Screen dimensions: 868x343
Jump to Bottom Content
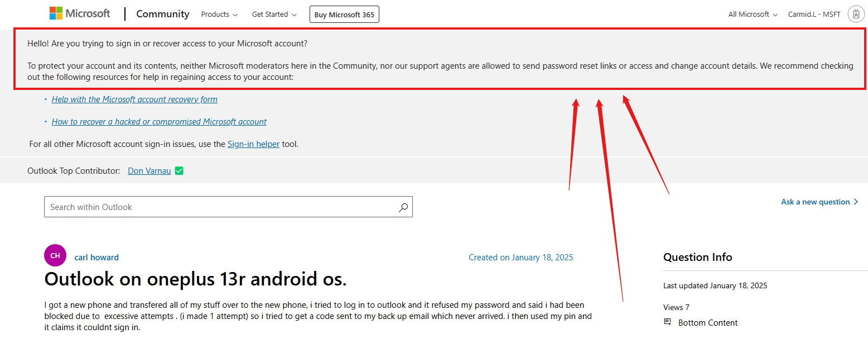[708, 323]
